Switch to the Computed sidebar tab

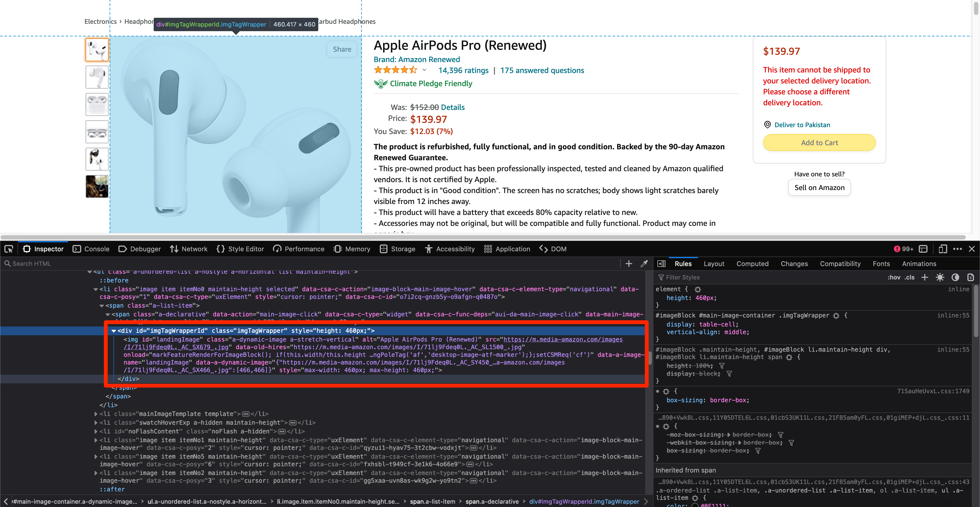752,264
